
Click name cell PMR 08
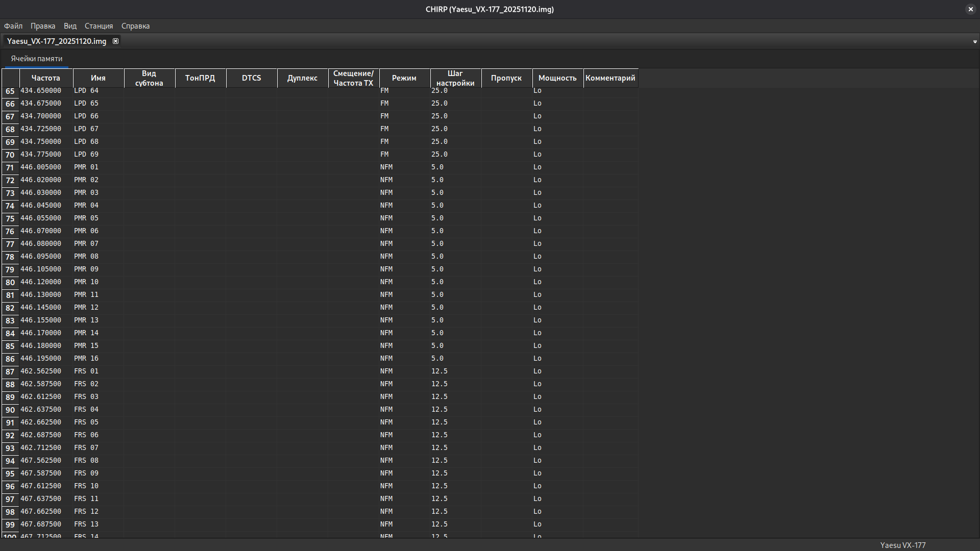[86, 257]
